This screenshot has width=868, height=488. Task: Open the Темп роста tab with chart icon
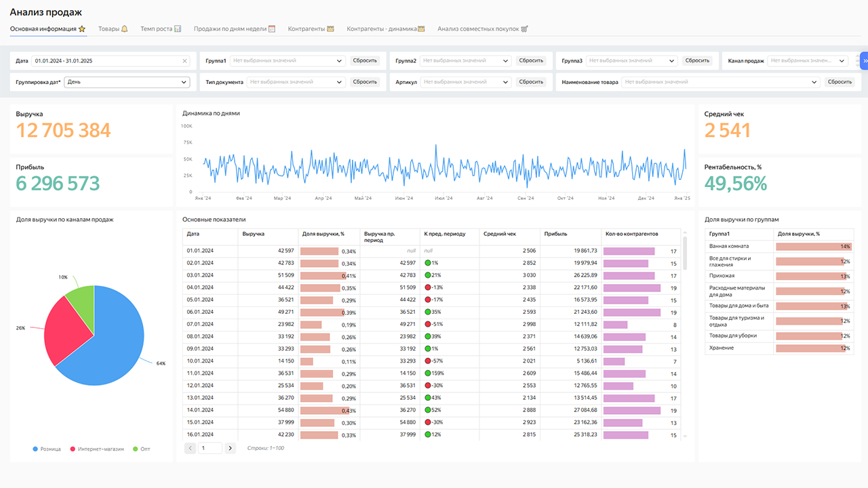(160, 29)
